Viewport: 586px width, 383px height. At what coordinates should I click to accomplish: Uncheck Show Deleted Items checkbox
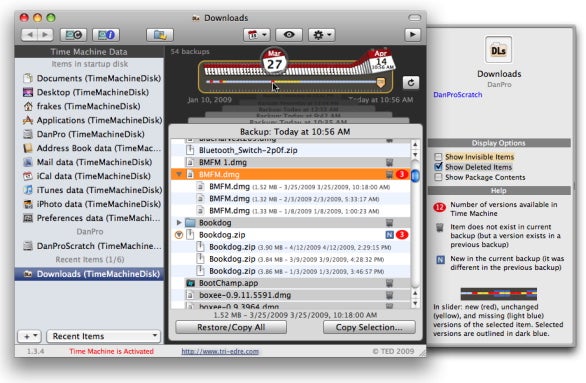point(438,167)
